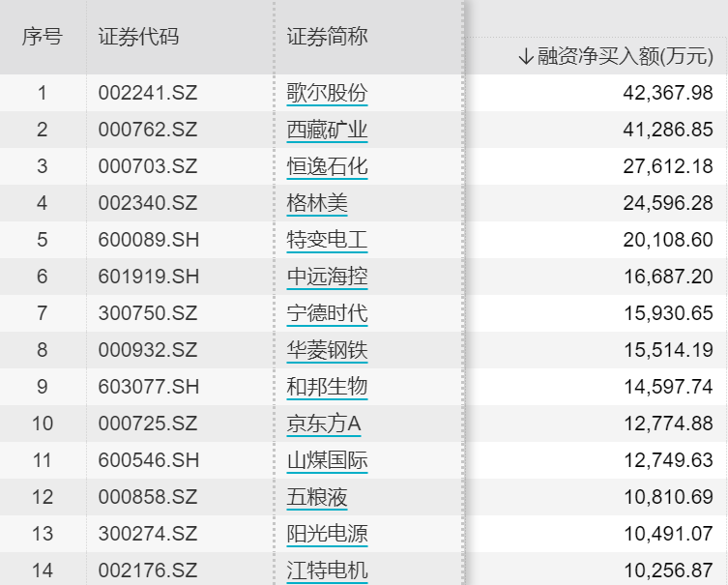
Task: Open the 华菱钢铁 stock link
Action: 328,350
